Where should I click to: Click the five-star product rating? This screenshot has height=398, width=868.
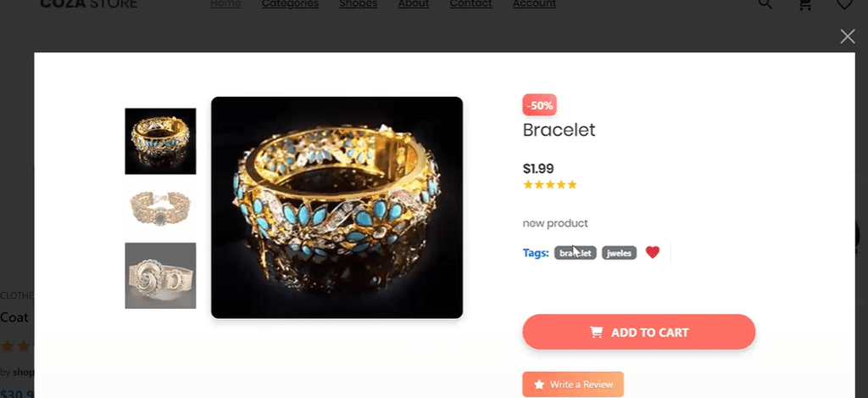(x=549, y=184)
